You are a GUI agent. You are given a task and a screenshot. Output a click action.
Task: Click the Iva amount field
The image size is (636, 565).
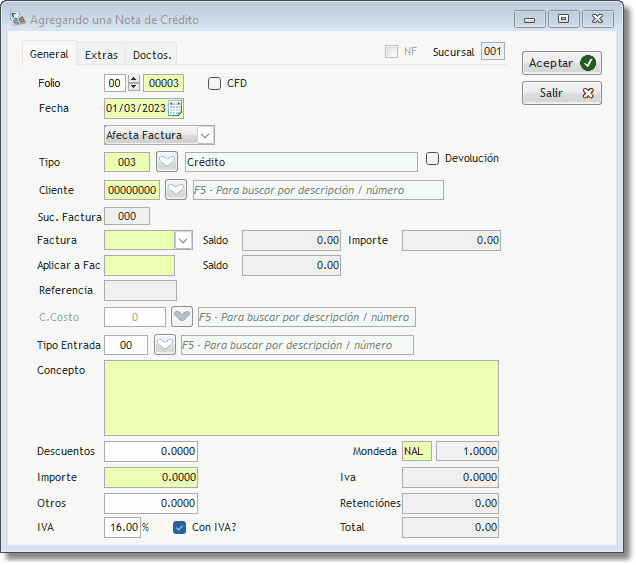tap(450, 477)
